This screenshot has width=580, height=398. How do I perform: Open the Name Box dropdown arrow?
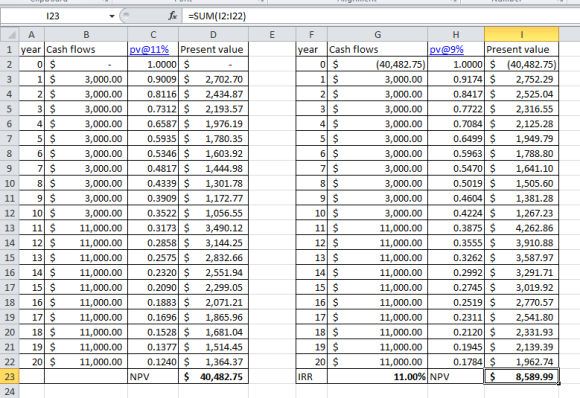click(112, 16)
